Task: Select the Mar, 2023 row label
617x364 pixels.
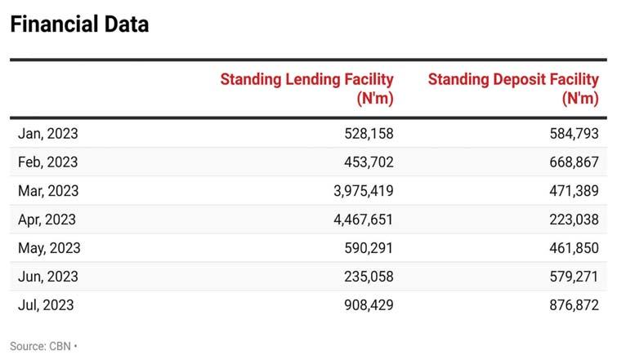Action: (x=48, y=191)
